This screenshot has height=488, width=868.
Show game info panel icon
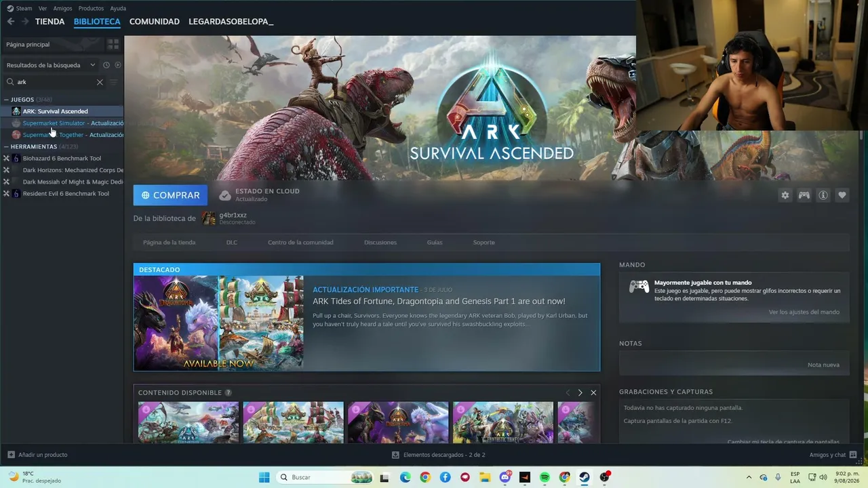(823, 195)
